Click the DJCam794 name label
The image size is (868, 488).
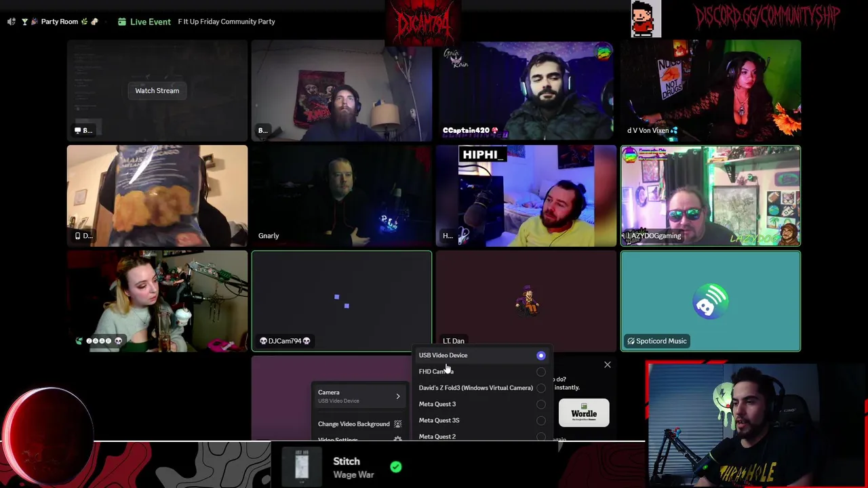coord(285,341)
